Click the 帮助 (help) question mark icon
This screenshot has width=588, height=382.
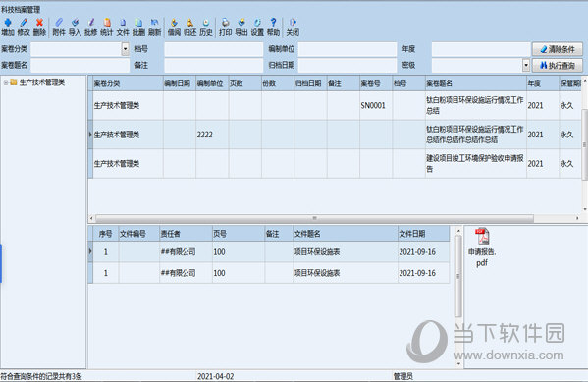coord(273,27)
